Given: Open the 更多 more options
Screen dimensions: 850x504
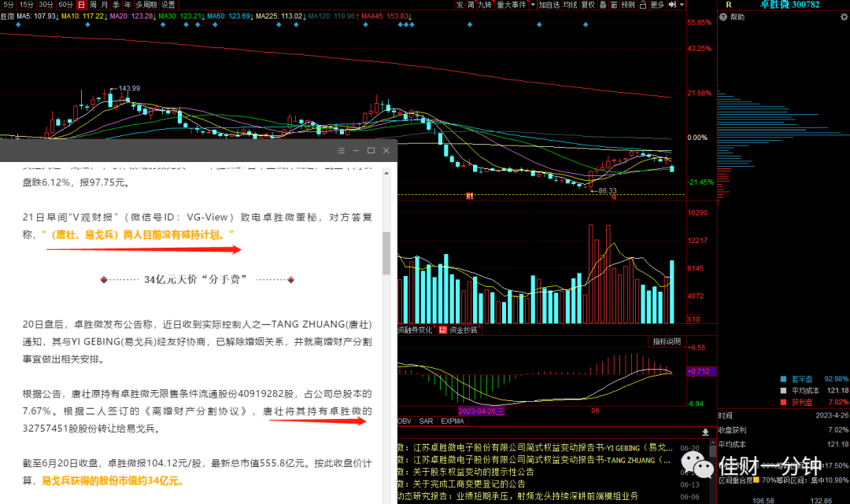Looking at the screenshot, I should click(657, 5).
